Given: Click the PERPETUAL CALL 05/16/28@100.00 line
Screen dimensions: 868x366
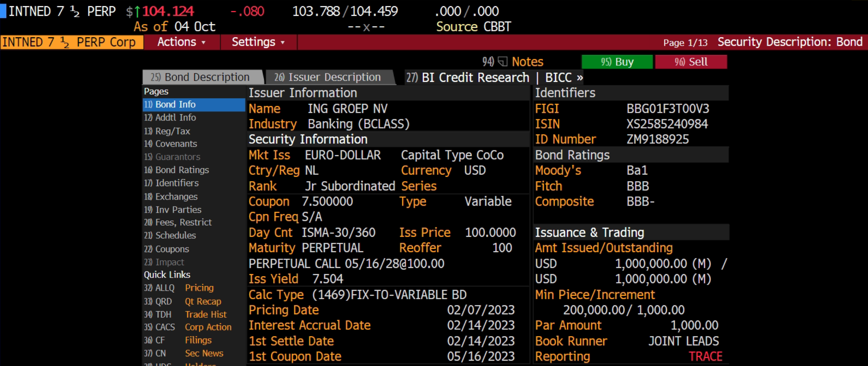Looking at the screenshot, I should point(347,264).
